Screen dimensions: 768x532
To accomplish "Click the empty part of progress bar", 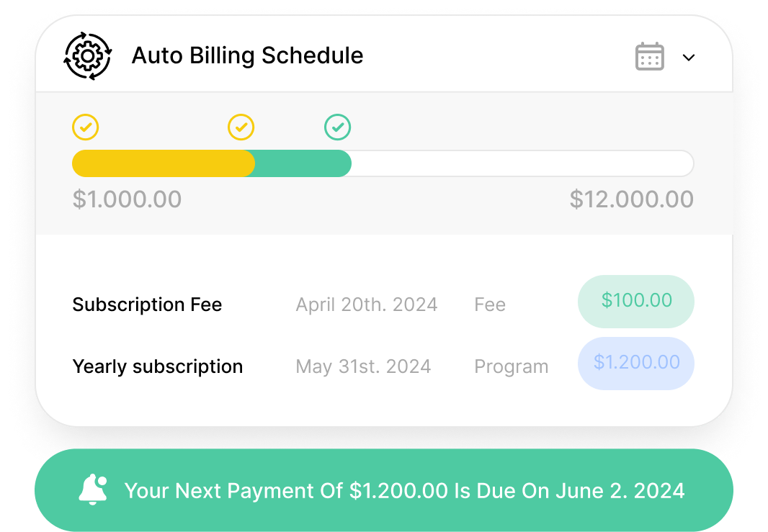I will (x=522, y=163).
